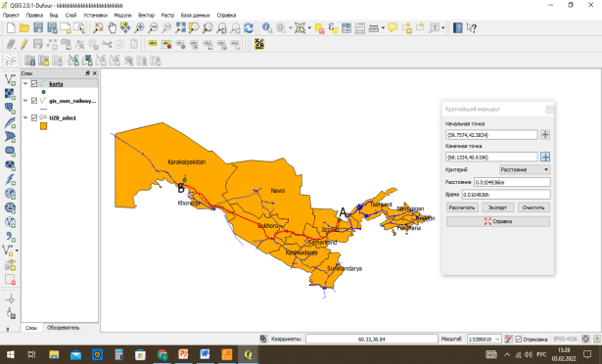Viewport: 602px width, 364px height.
Task: Open the Слой menu
Action: 70,16
